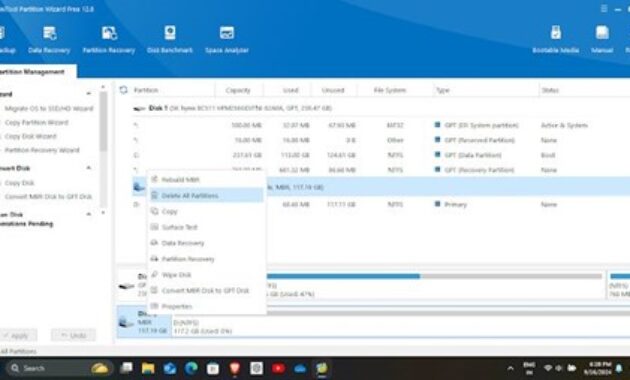Screen dimensions: 630x380
Task: Select Surface Test in context menu
Action: tap(206, 227)
